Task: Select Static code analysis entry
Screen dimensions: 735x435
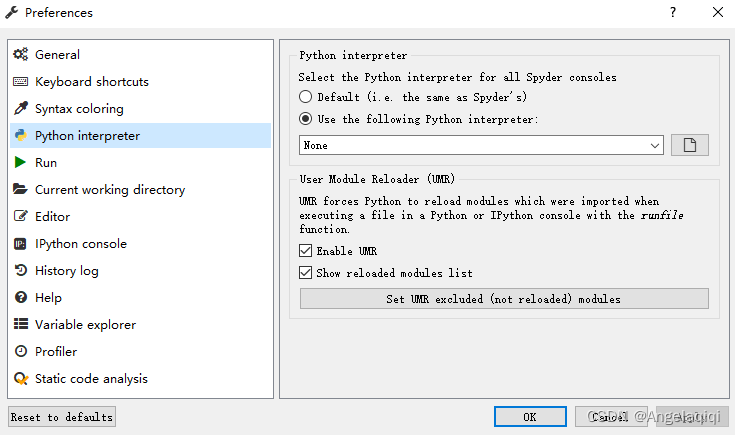Action: (91, 379)
